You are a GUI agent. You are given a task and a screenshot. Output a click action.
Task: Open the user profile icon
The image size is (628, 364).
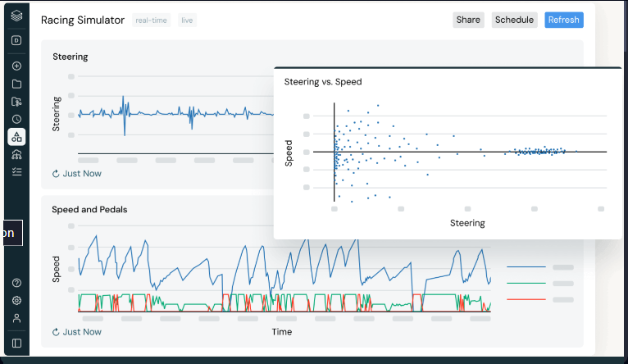point(16,318)
